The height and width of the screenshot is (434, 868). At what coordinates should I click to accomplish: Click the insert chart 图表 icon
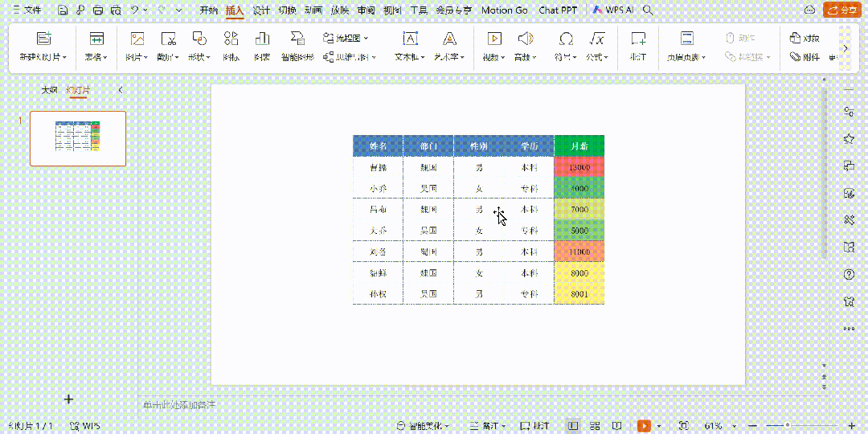(x=262, y=39)
